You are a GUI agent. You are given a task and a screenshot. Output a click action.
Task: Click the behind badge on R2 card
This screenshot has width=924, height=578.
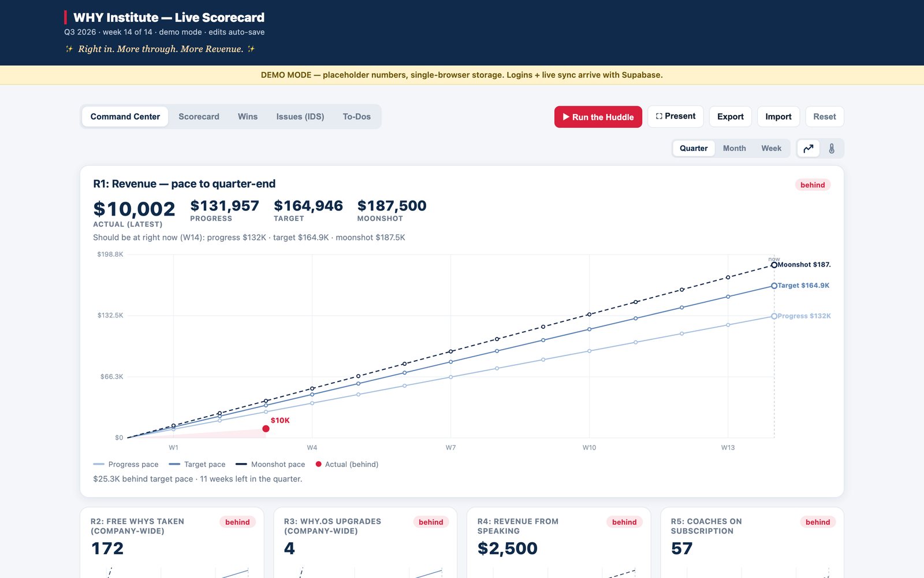click(237, 522)
